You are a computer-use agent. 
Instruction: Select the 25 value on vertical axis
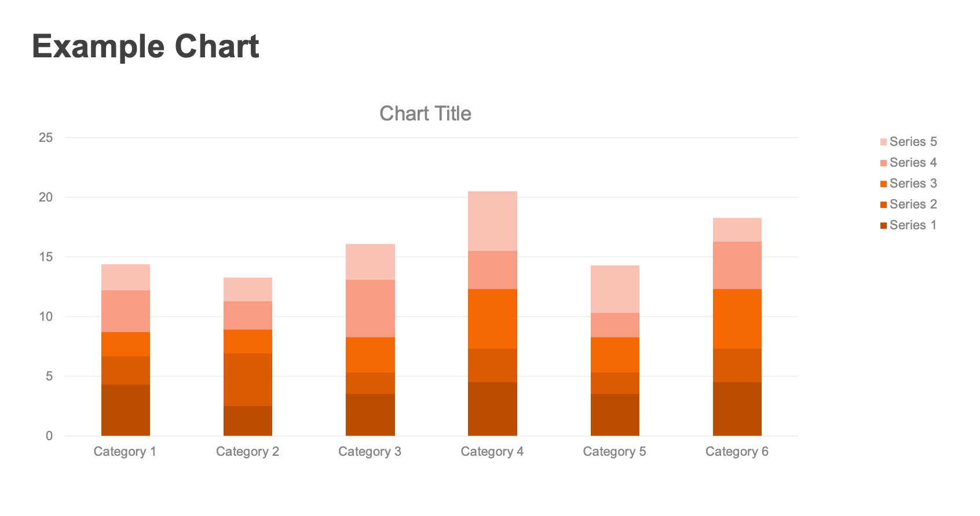pos(46,138)
